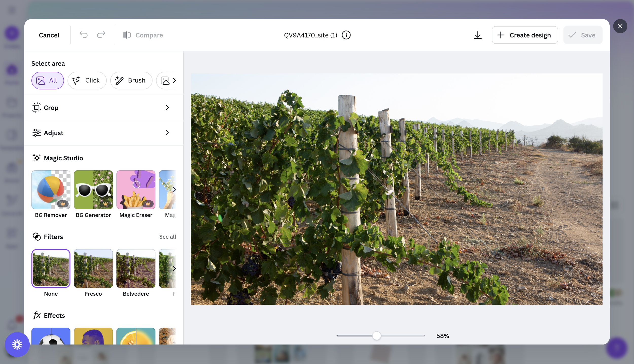Click the download image icon
Viewport: 634px width, 364px height.
pyautogui.click(x=478, y=35)
